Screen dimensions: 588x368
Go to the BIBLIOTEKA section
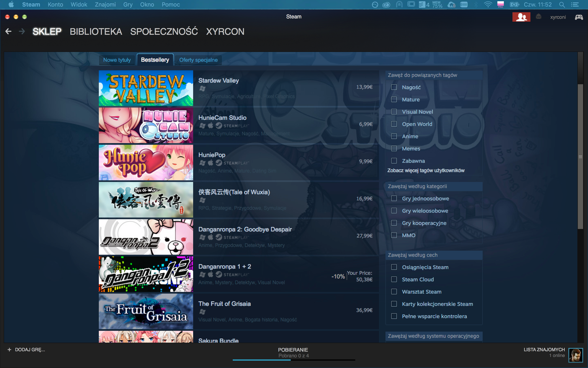tap(96, 31)
